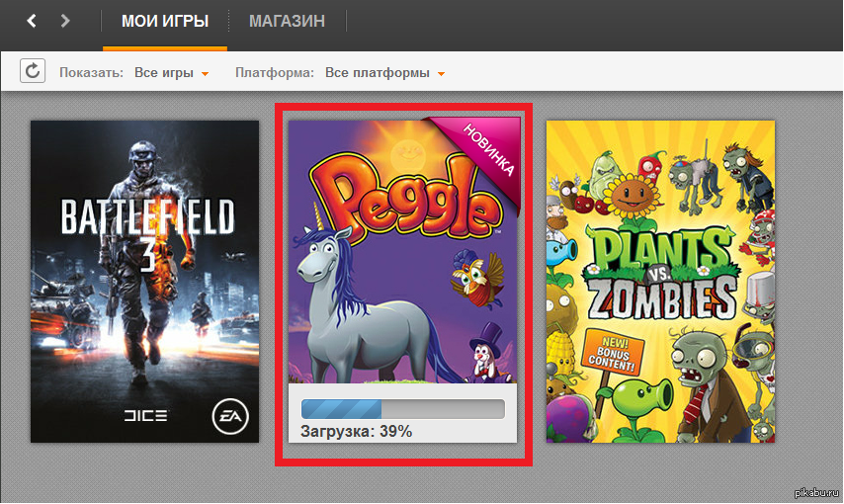Viewport: 844px width, 504px height.
Task: Click the Peggle download progress bar
Action: pos(402,409)
